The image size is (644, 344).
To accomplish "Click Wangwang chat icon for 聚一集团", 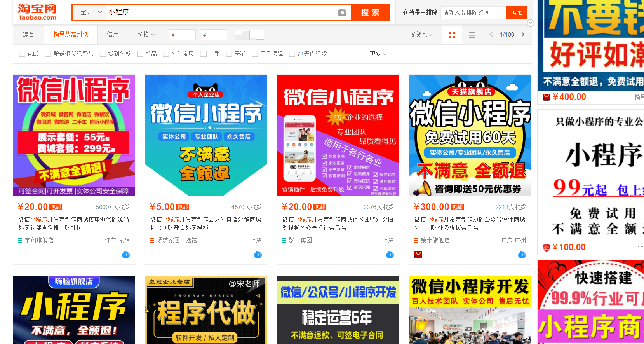I will (x=390, y=255).
